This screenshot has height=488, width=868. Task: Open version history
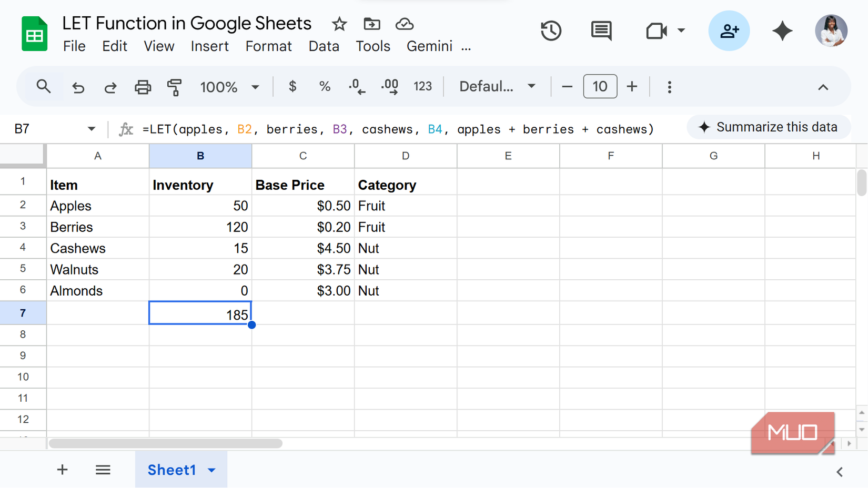click(551, 31)
